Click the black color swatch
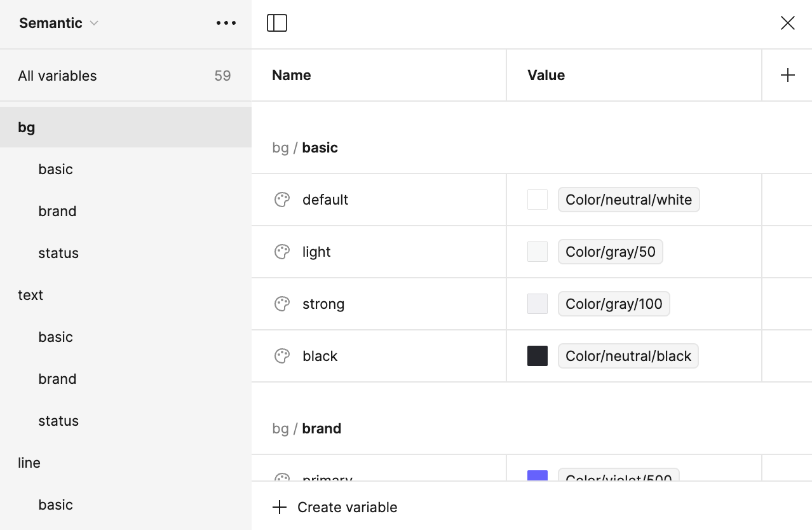 click(x=538, y=356)
